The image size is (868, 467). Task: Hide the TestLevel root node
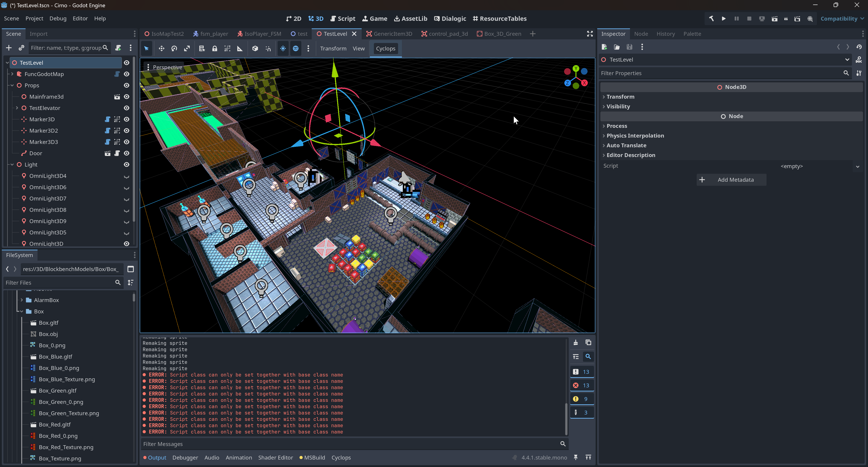[x=126, y=63]
